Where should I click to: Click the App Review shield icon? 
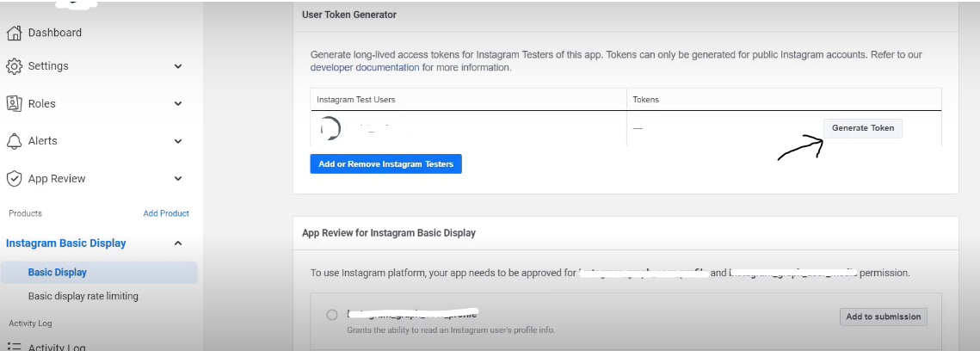pos(14,179)
